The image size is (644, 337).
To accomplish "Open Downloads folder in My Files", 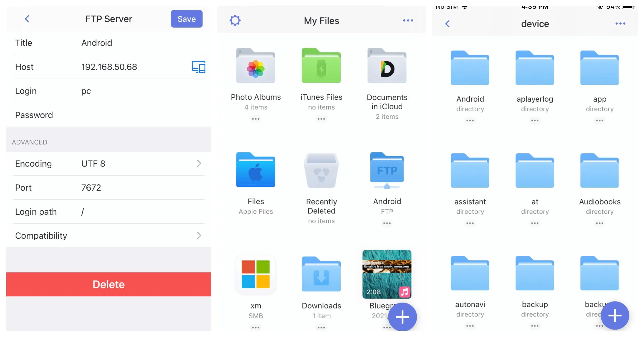I will (321, 274).
